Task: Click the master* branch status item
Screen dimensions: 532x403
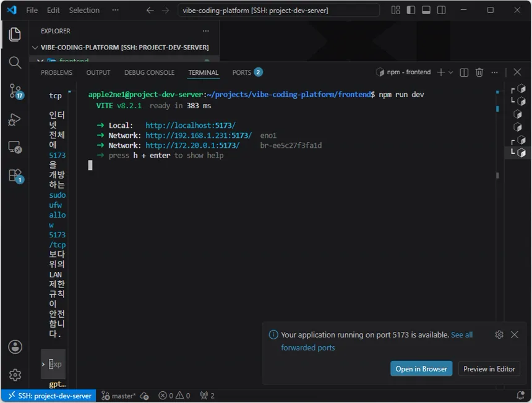Action: coord(118,396)
